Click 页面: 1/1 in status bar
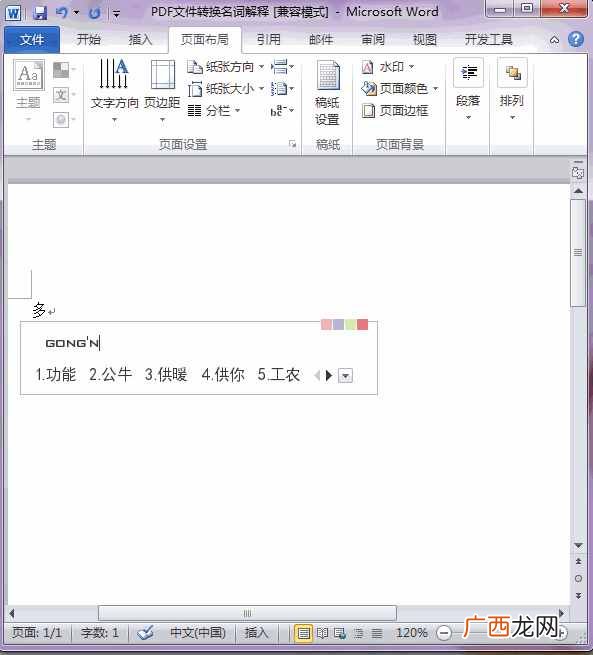The width and height of the screenshot is (593, 655). click(x=37, y=633)
